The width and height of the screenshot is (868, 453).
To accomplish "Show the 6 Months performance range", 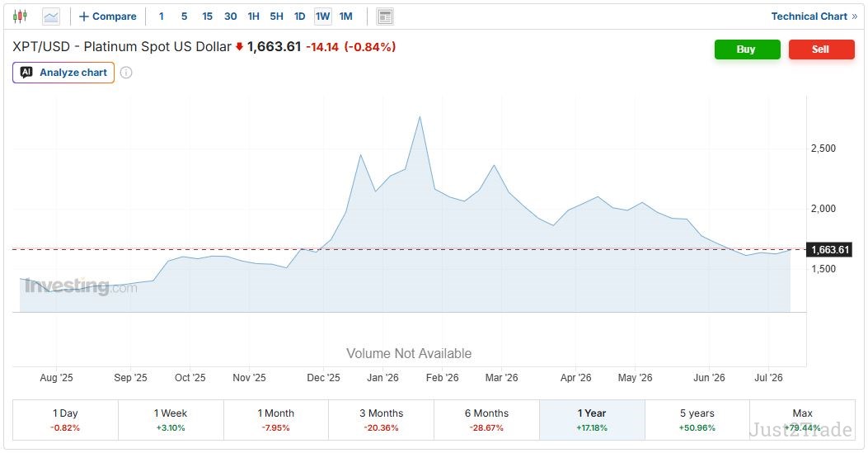I will [x=486, y=420].
